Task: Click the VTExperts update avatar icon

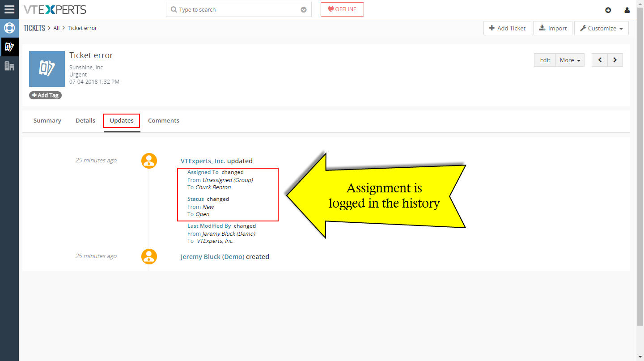Action: 149,161
